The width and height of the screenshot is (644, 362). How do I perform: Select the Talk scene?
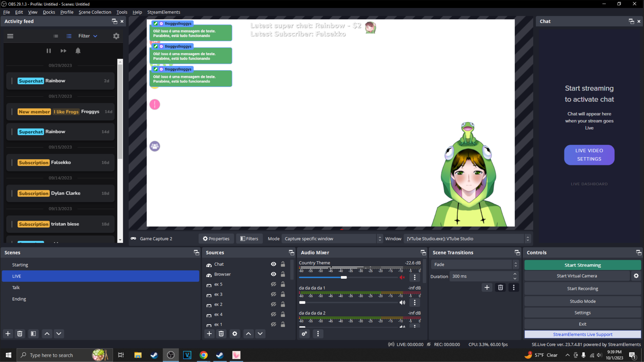(100, 287)
